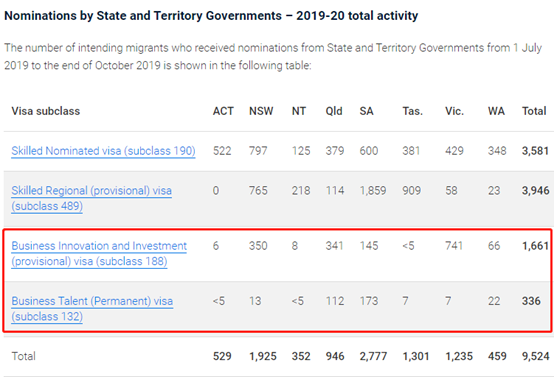
Task: Click the Vic. column header
Action: (454, 111)
